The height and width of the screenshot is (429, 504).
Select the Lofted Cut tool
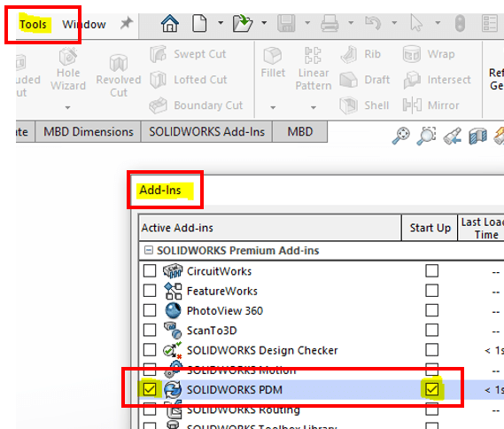tap(189, 80)
